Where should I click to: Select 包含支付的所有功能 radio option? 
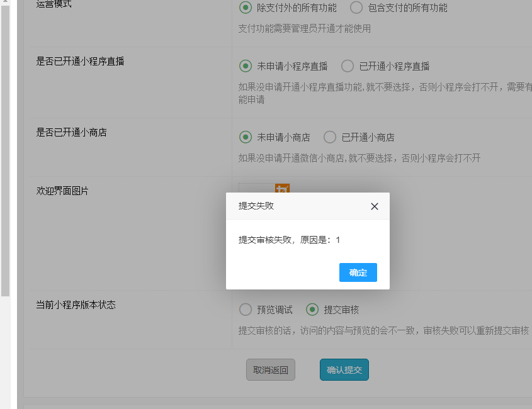coord(356,8)
